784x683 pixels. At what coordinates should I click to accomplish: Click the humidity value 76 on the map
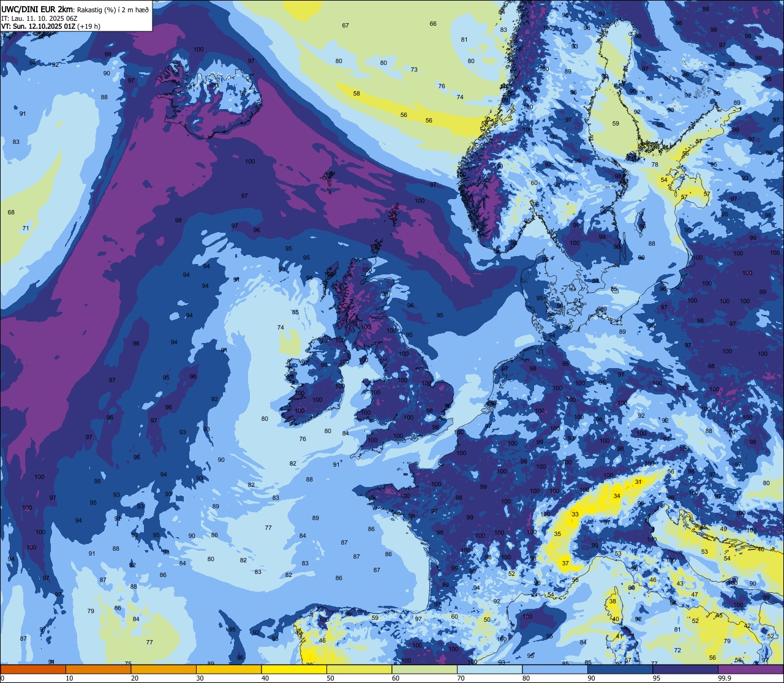point(442,86)
